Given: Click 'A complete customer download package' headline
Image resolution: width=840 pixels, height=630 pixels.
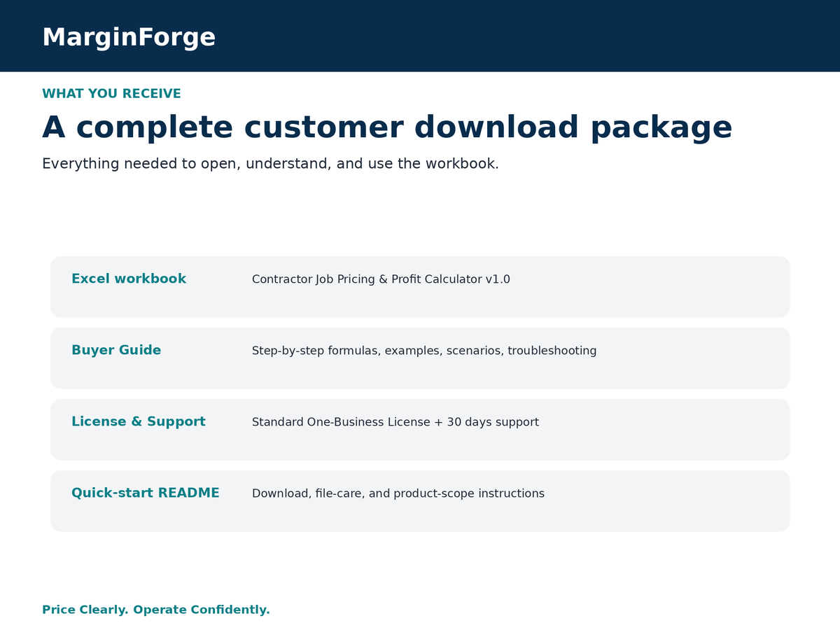Looking at the screenshot, I should tap(387, 128).
